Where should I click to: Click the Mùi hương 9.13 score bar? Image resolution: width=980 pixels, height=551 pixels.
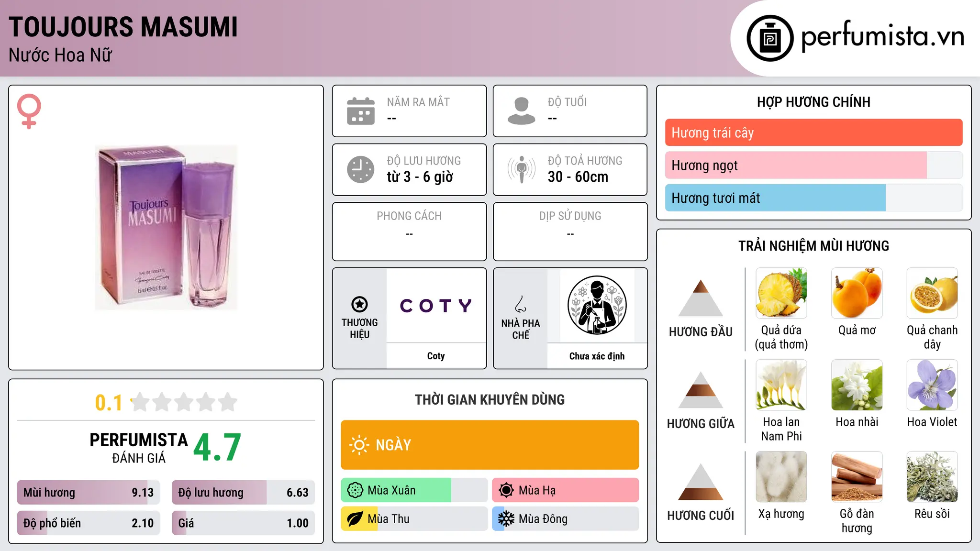[x=89, y=492]
